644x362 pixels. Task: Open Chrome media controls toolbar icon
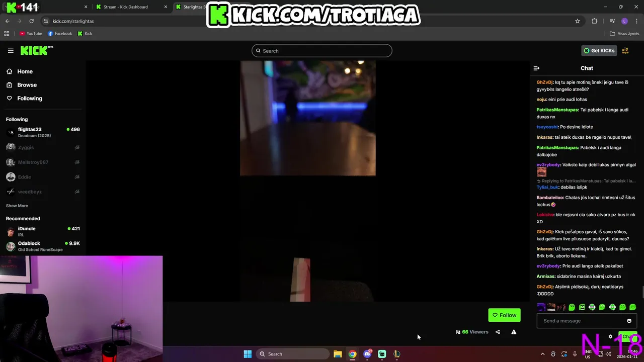[x=612, y=21]
